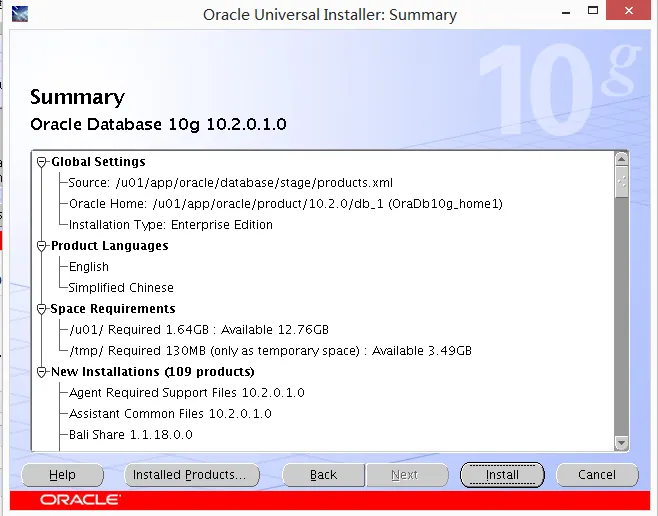
Task: Close the installer window
Action: tap(628, 10)
